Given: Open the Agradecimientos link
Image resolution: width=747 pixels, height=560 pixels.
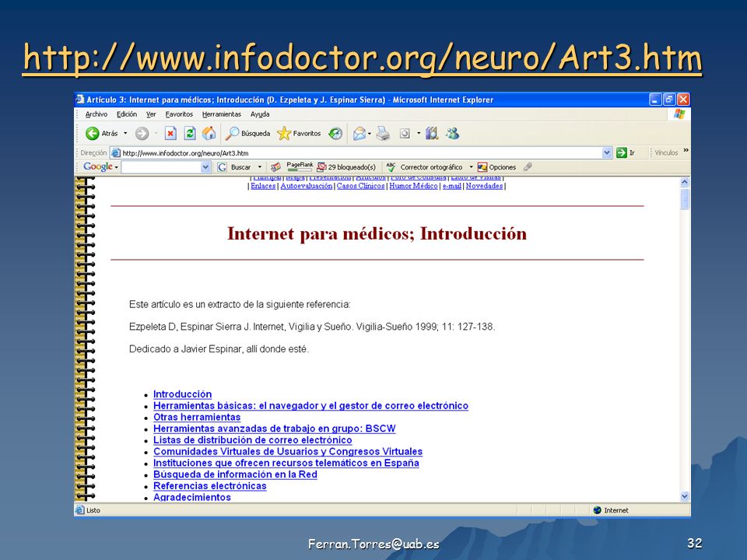Looking at the screenshot, I should click(x=192, y=497).
